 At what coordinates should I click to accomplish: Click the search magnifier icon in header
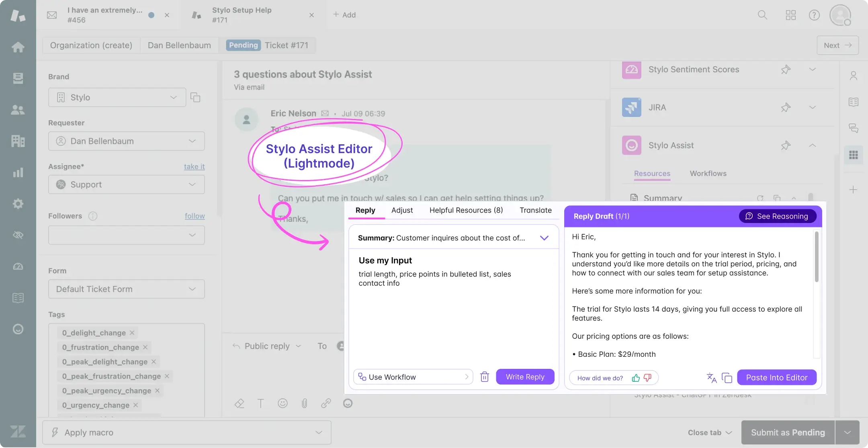pyautogui.click(x=762, y=15)
